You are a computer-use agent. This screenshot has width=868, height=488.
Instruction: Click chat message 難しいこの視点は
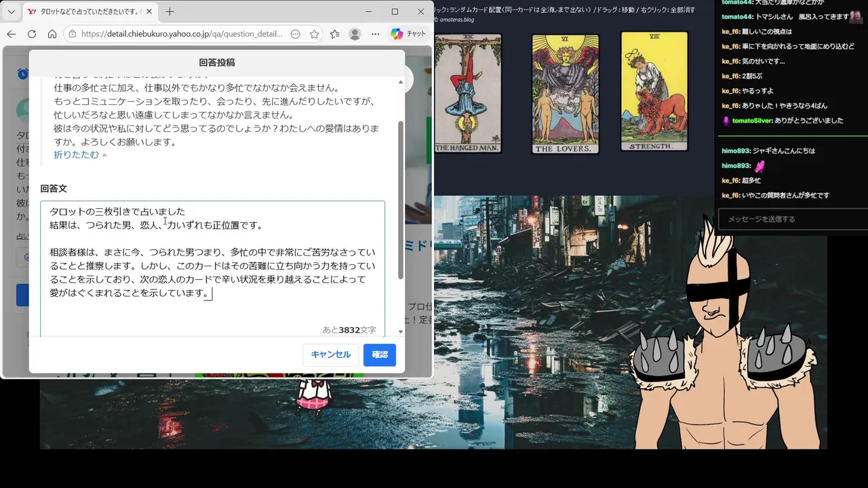coord(757,31)
